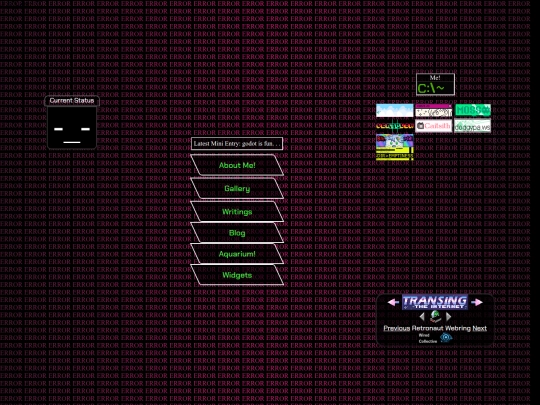540x405 pixels.
Task: Click the pink right webring arrow
Action: 477,302
